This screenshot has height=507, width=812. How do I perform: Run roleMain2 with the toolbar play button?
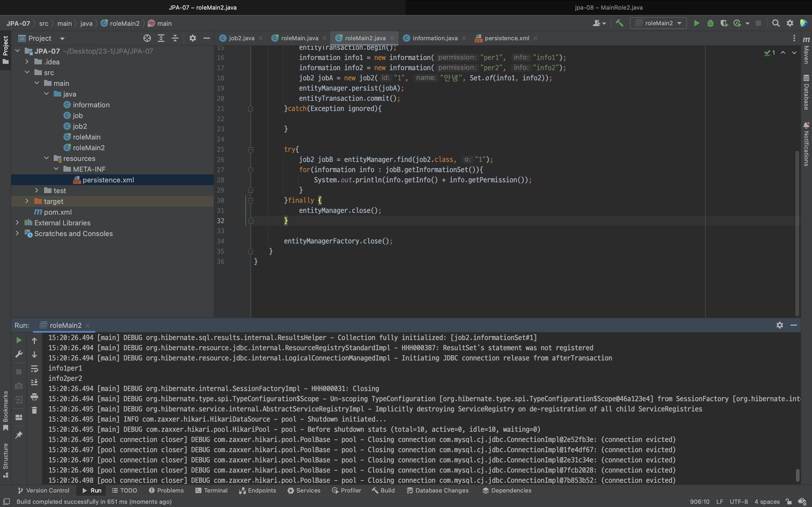pyautogui.click(x=697, y=23)
